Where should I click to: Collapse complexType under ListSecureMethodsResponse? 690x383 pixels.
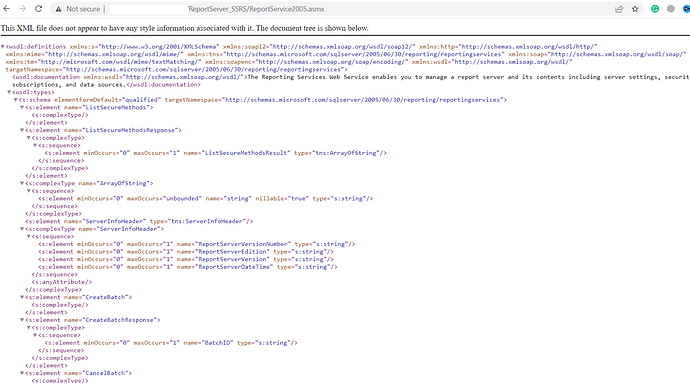tap(29, 137)
